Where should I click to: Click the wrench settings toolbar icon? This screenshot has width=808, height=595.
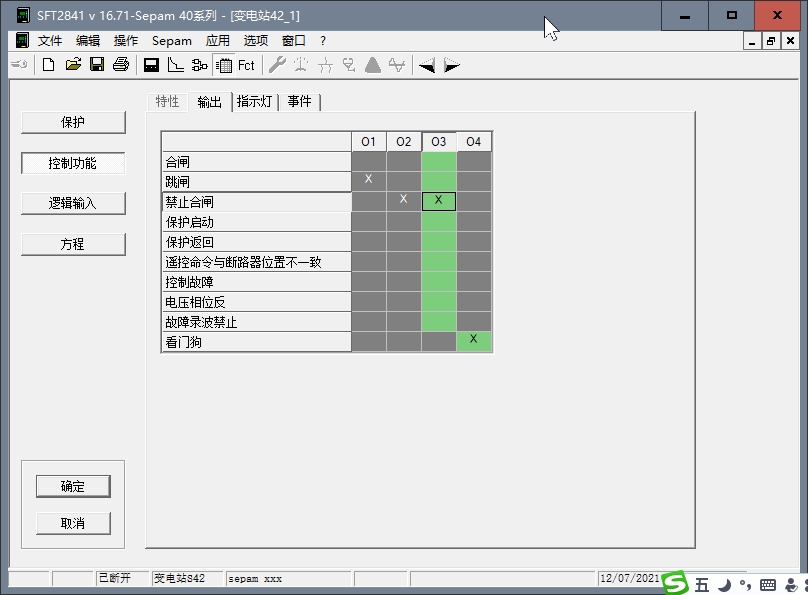(277, 65)
